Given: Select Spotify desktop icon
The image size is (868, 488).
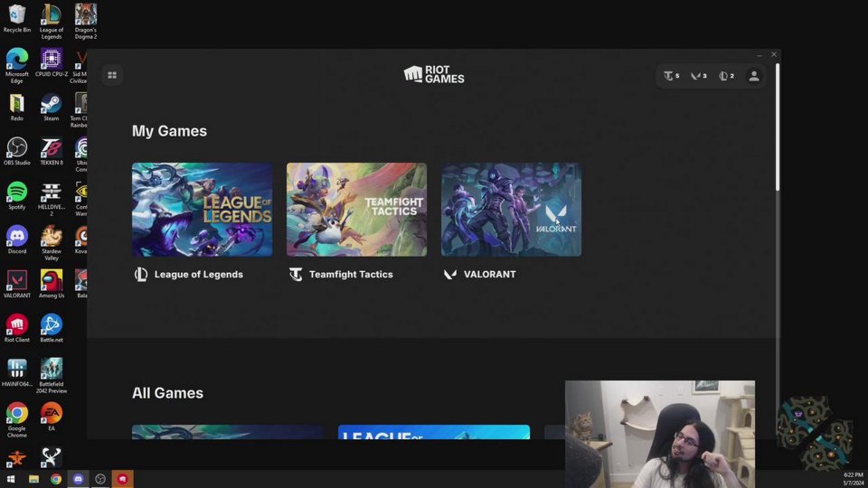Looking at the screenshot, I should (17, 196).
